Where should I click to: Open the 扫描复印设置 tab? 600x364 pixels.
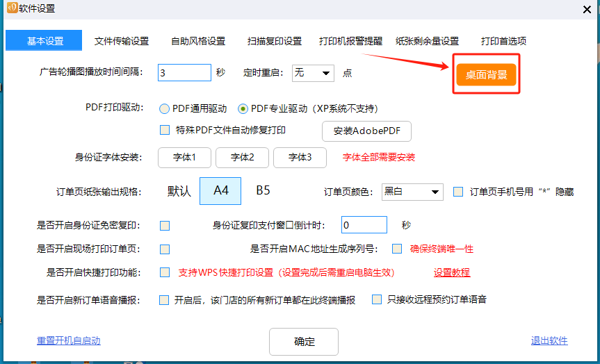[x=274, y=41]
